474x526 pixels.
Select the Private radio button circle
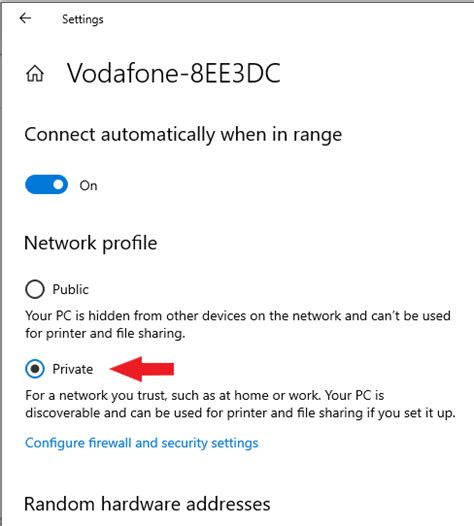tap(35, 369)
